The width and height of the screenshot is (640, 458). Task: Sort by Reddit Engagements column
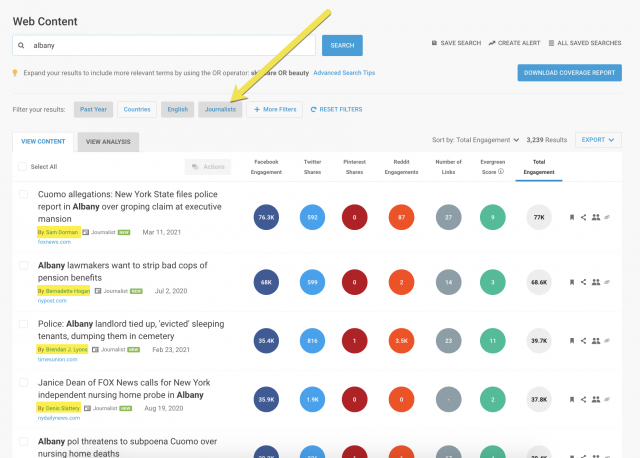click(x=401, y=167)
